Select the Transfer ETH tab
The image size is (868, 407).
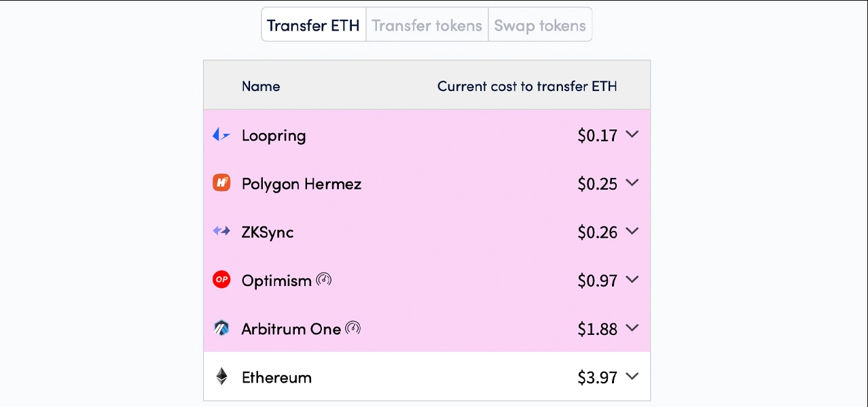click(x=313, y=25)
